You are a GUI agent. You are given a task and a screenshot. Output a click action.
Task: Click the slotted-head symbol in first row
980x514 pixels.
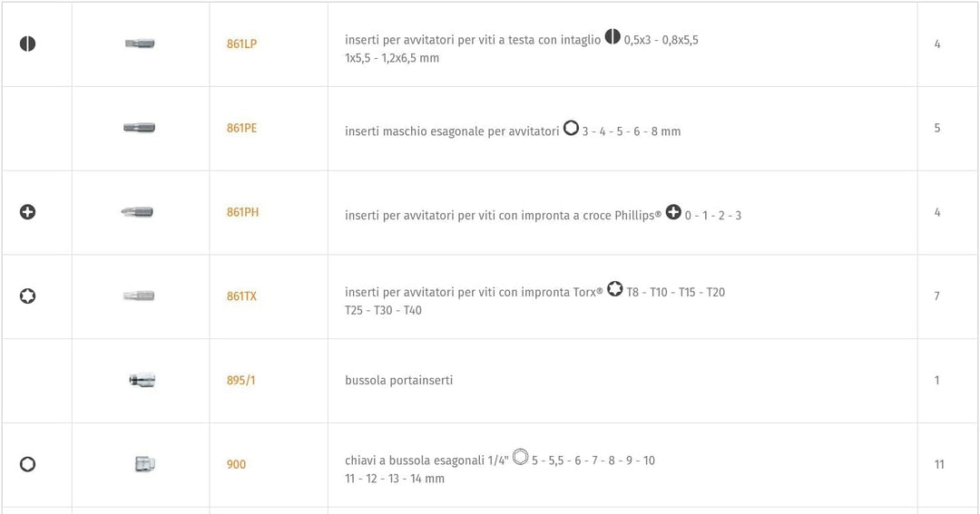[x=27, y=44]
